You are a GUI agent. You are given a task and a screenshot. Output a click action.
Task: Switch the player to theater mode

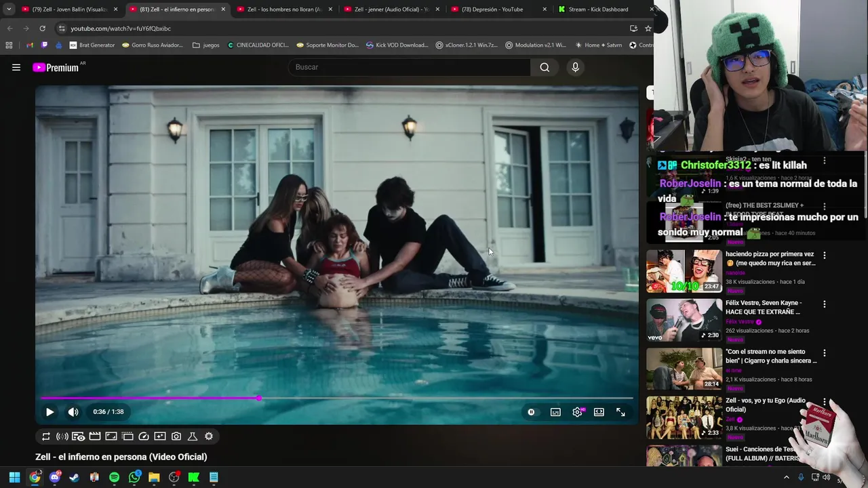click(599, 412)
